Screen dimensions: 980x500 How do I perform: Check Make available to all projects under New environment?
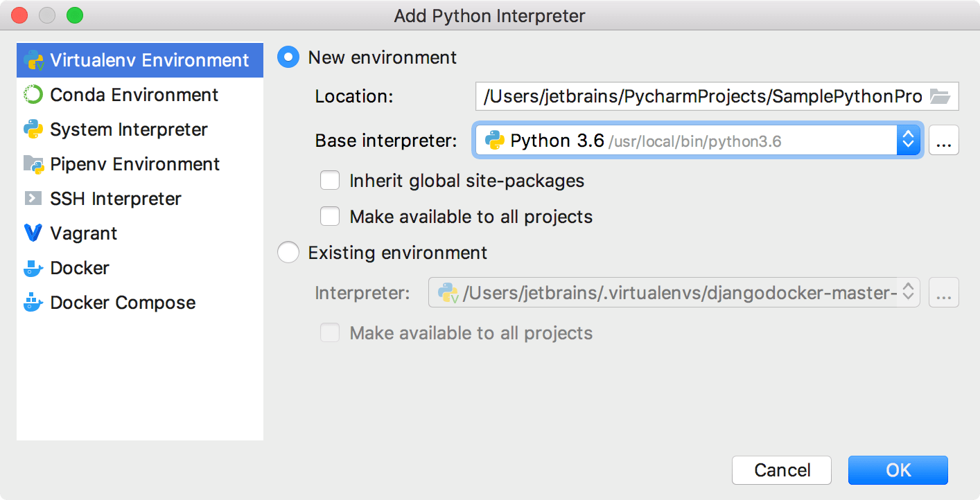[x=330, y=217]
